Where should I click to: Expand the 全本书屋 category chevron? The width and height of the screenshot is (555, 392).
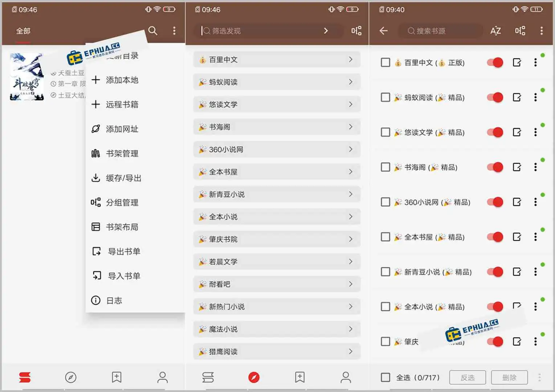click(x=350, y=172)
